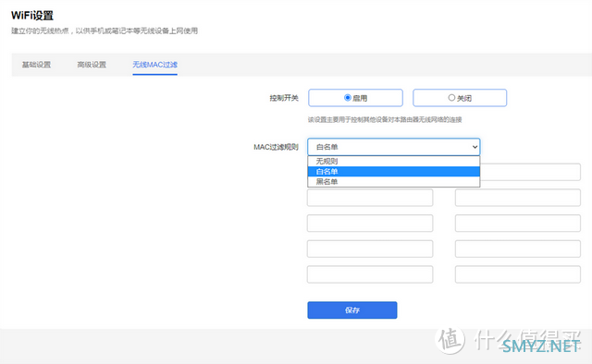Image resolution: width=592 pixels, height=364 pixels.
Task: Collapse the MAC过滤规则 dropdown showing 白名单
Action: coord(394,147)
